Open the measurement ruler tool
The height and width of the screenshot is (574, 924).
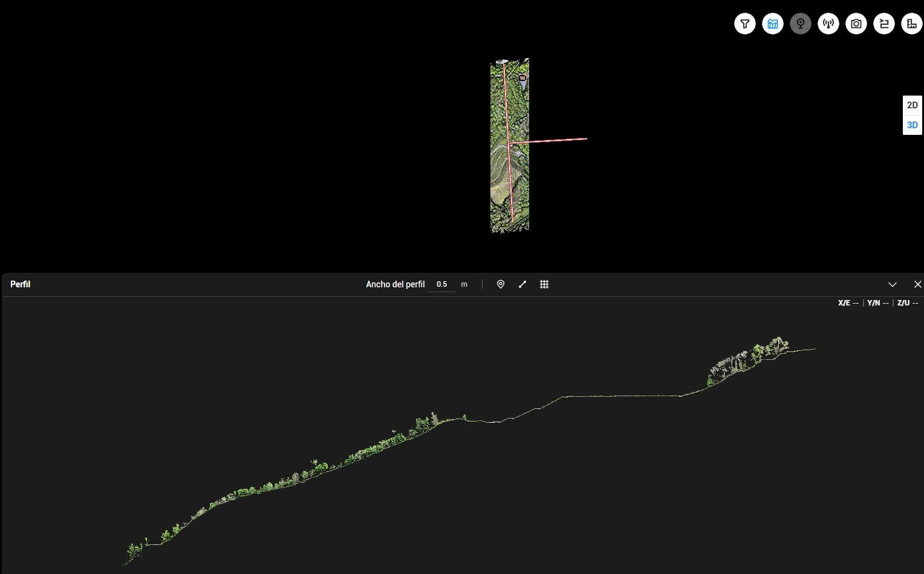click(x=912, y=24)
